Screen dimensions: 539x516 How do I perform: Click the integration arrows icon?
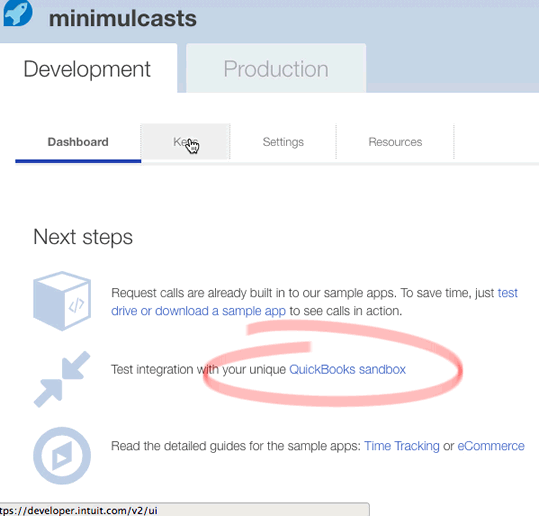tap(62, 379)
